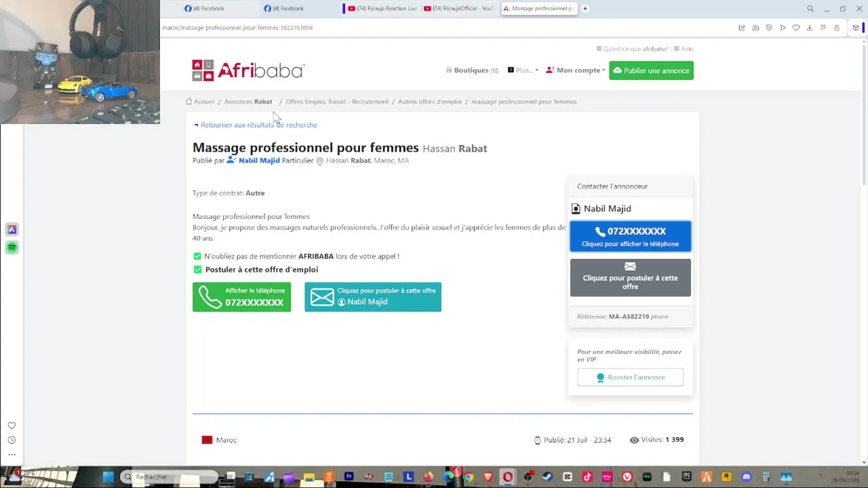Click Booster l'annonce button

click(x=630, y=378)
